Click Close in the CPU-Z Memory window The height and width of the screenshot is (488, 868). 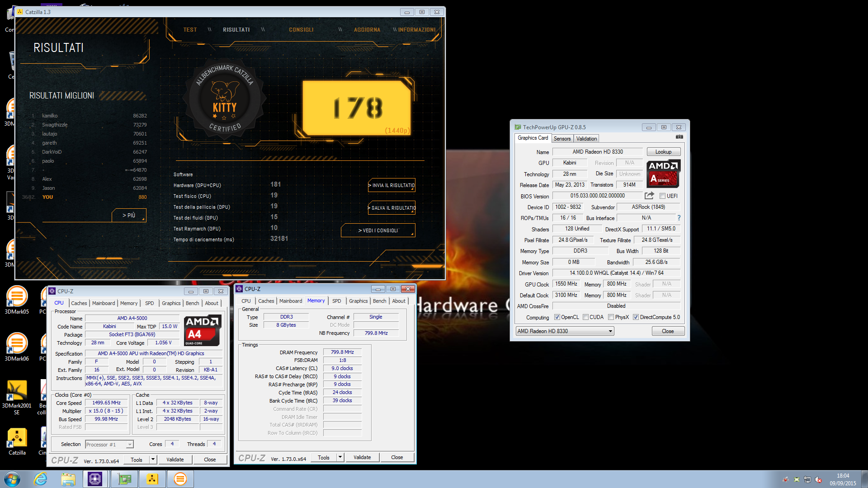397,457
